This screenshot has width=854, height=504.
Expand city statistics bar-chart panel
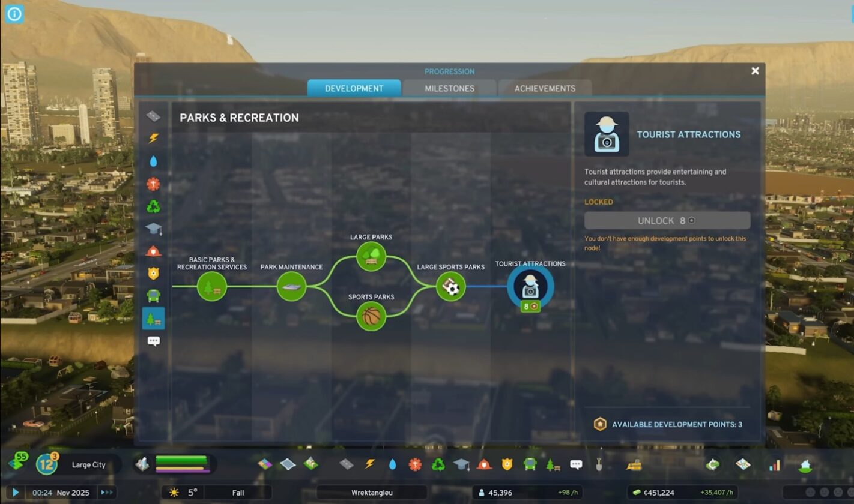click(x=775, y=464)
